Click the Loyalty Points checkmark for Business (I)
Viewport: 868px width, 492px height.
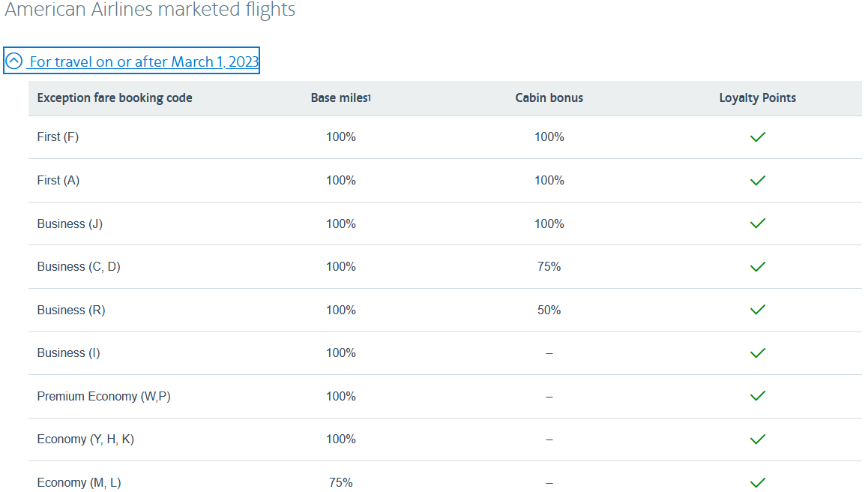click(758, 353)
